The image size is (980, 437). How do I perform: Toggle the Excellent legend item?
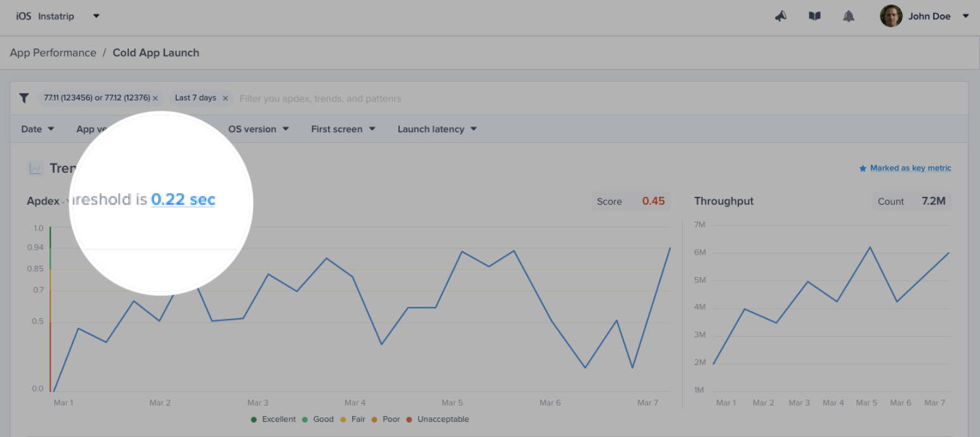coord(274,419)
